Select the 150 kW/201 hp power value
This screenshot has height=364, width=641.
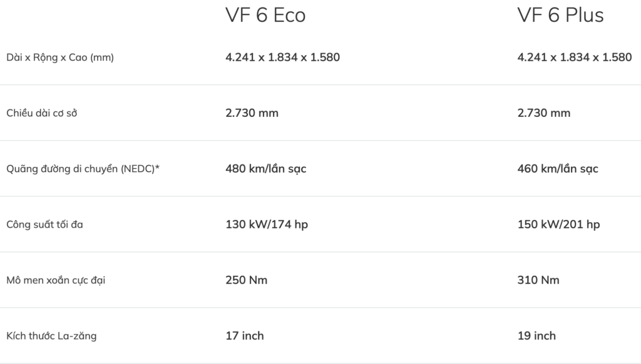click(558, 225)
